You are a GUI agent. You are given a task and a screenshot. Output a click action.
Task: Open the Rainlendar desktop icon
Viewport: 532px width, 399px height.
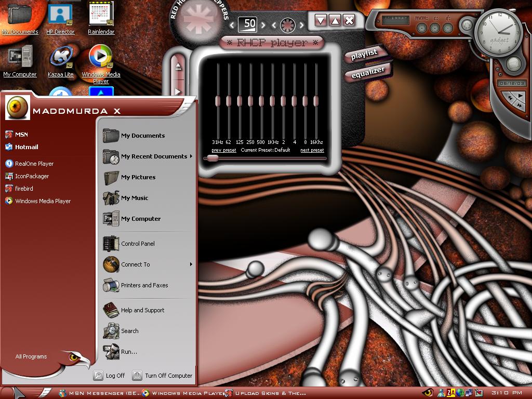101,18
